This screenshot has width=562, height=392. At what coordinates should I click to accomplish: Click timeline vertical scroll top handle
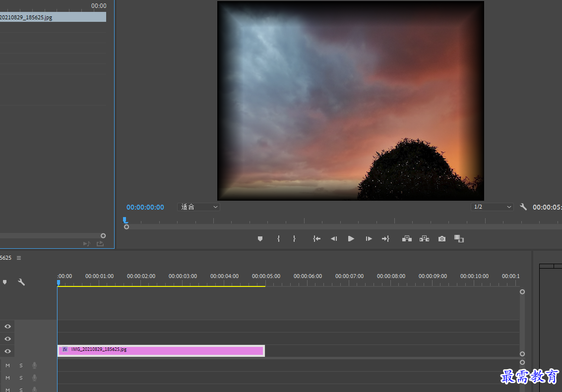[x=522, y=292]
